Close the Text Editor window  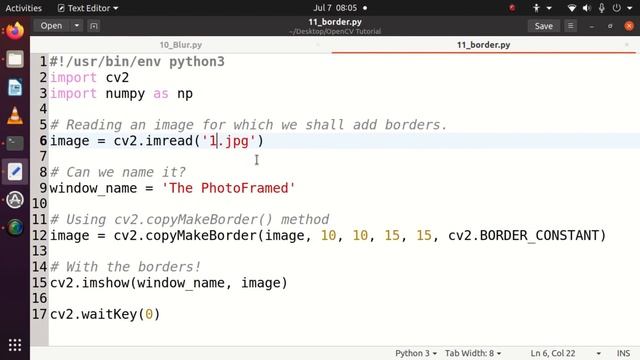pyautogui.click(x=629, y=26)
